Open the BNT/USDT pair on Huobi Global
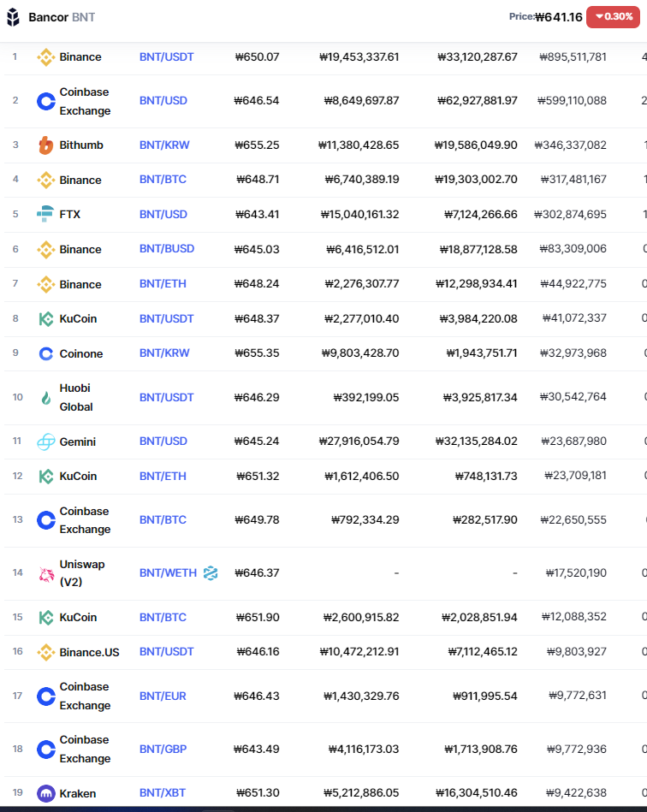Screen dimensions: 647x812 click(x=166, y=397)
